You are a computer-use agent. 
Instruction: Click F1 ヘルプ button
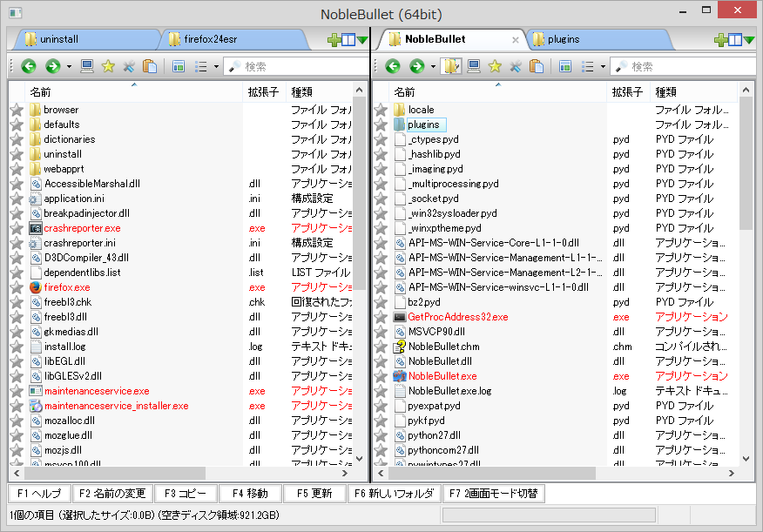(x=39, y=494)
